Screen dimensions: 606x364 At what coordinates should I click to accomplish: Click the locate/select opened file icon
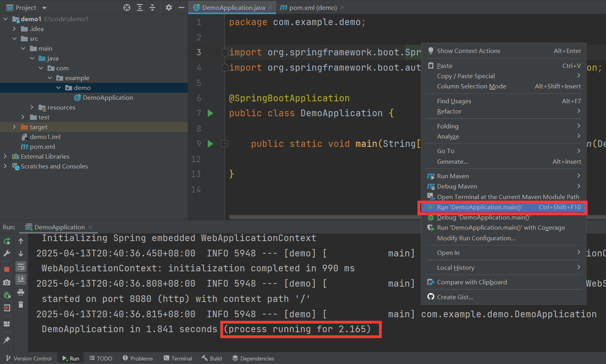tap(126, 7)
